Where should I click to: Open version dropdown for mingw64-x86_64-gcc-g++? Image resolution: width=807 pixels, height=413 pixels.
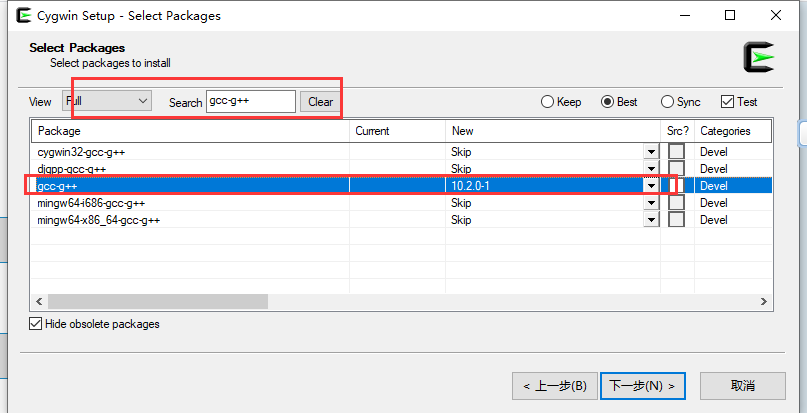[652, 220]
